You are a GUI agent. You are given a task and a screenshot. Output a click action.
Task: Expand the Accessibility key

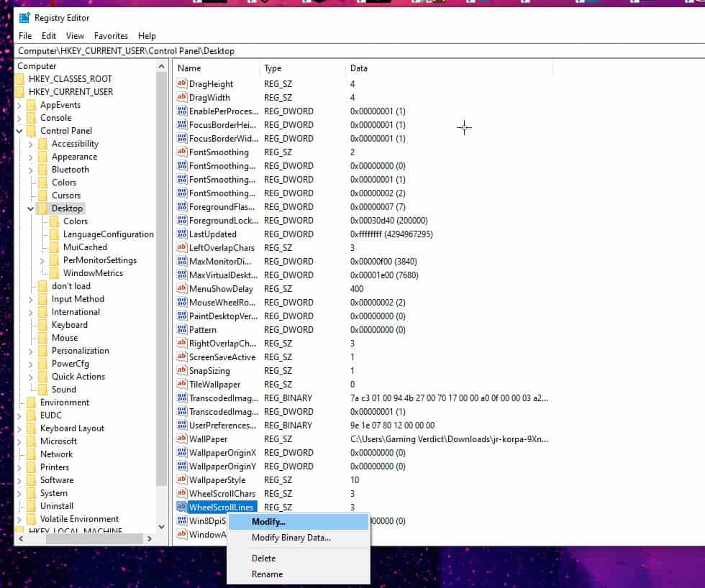(31, 144)
